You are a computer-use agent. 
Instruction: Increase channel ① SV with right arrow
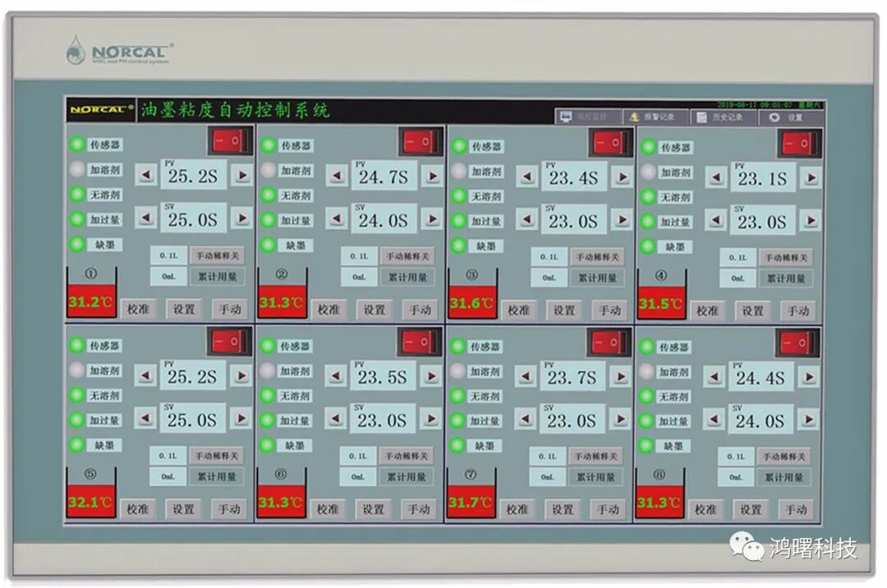pos(242,218)
